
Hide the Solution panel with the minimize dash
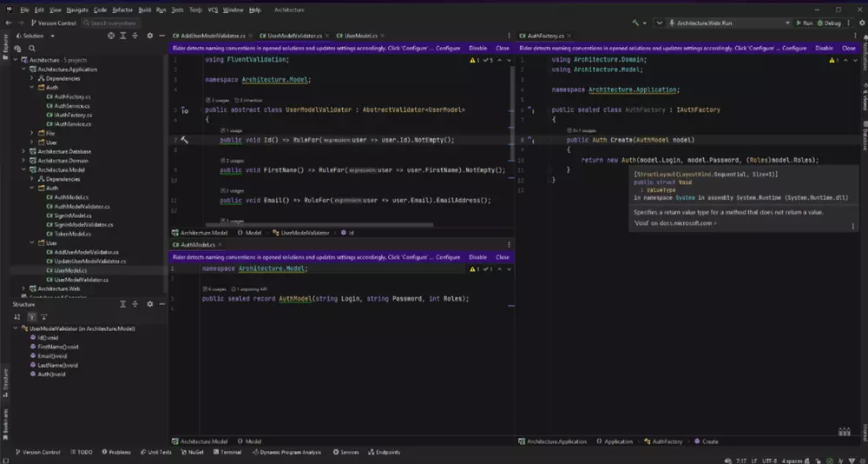(x=161, y=36)
